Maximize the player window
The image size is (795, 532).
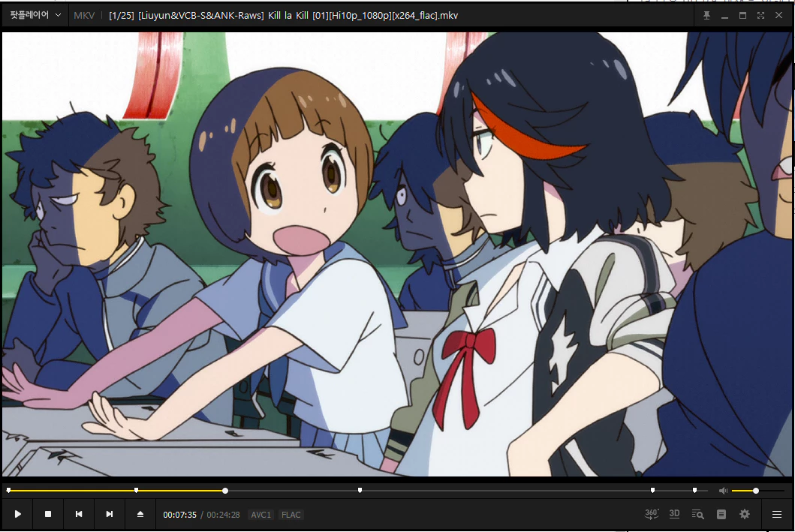click(x=742, y=16)
